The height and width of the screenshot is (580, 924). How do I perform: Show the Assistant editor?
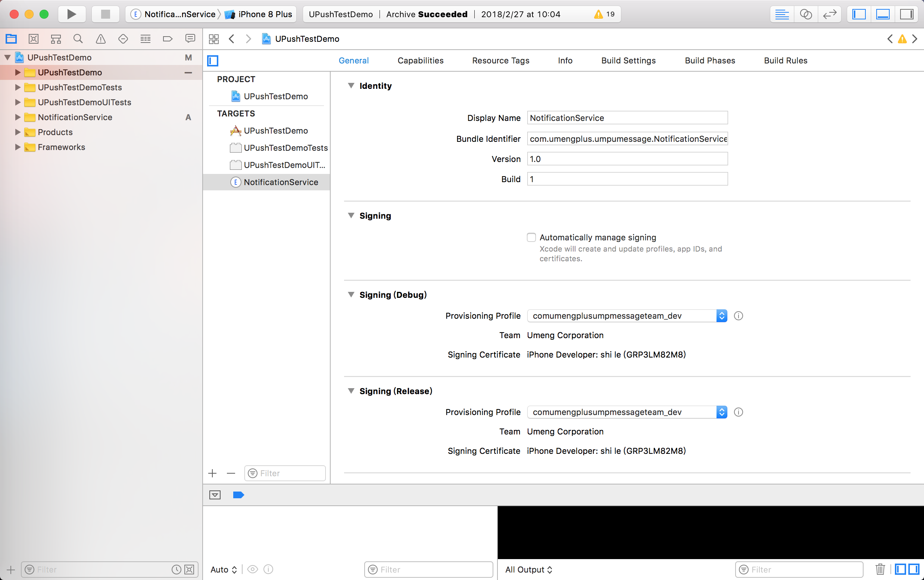(805, 14)
